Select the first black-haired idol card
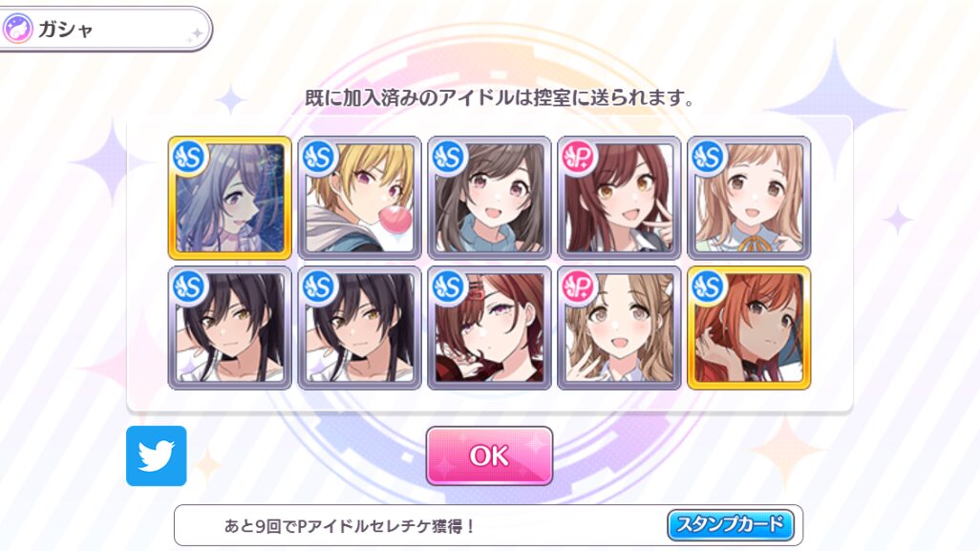 [230, 328]
